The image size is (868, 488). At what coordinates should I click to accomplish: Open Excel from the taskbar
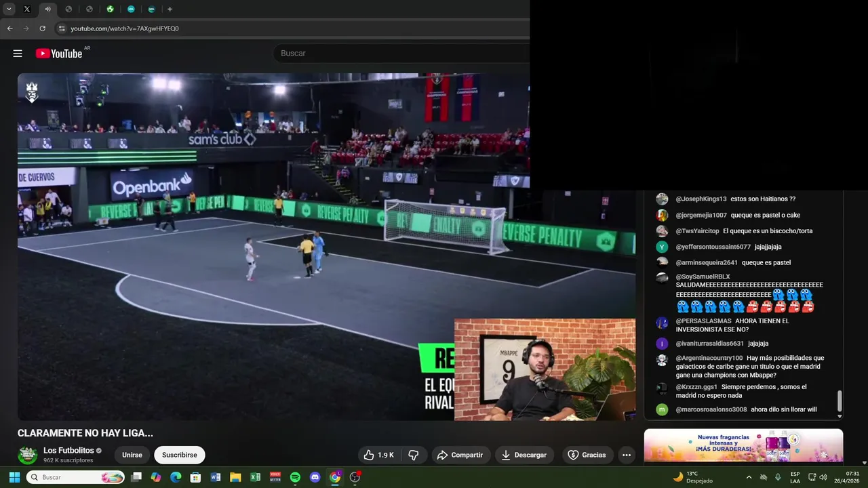pyautogui.click(x=256, y=477)
